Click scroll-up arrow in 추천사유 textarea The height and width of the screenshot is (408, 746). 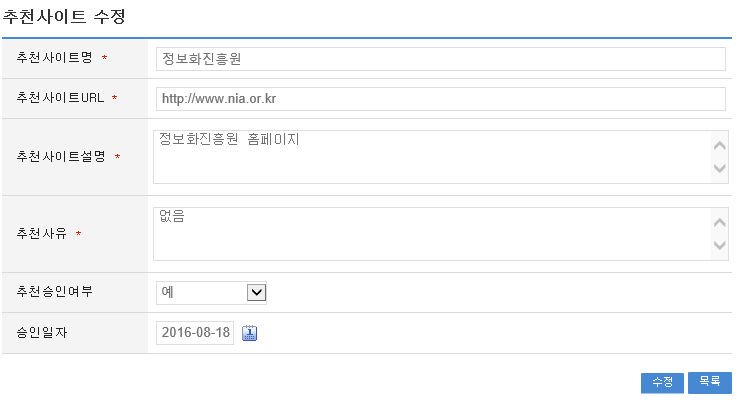[718, 223]
